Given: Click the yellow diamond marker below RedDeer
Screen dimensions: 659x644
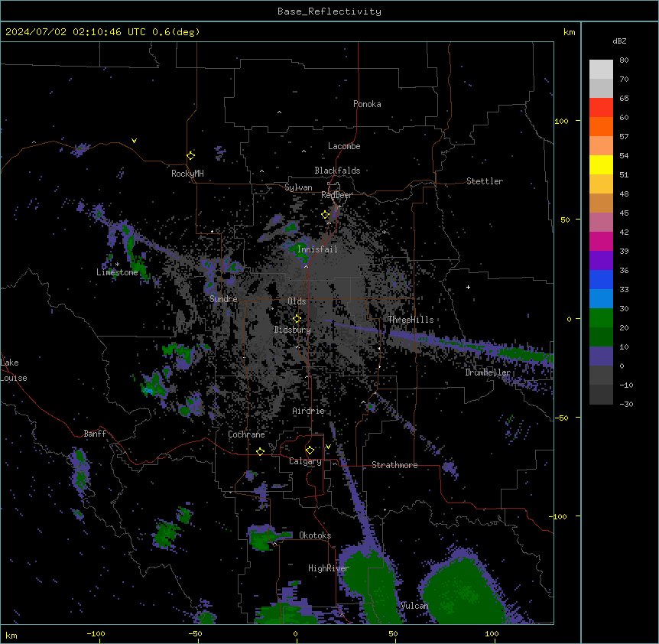Looking at the screenshot, I should coord(326,215).
